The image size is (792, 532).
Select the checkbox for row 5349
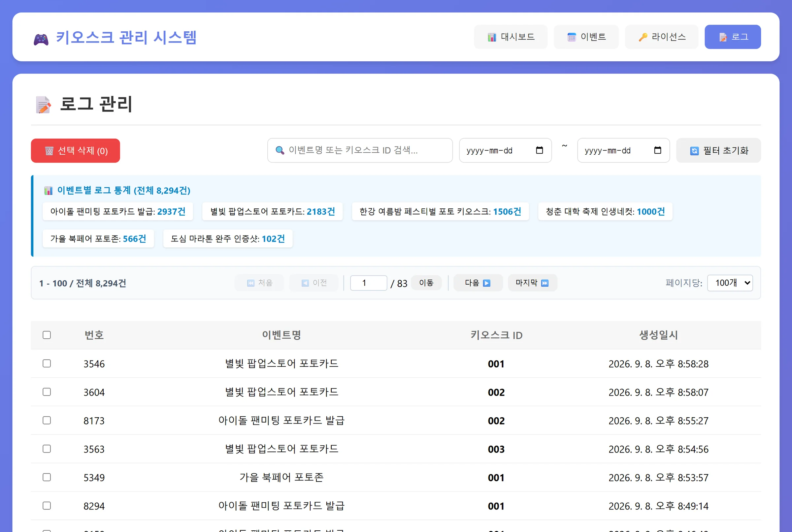47,477
